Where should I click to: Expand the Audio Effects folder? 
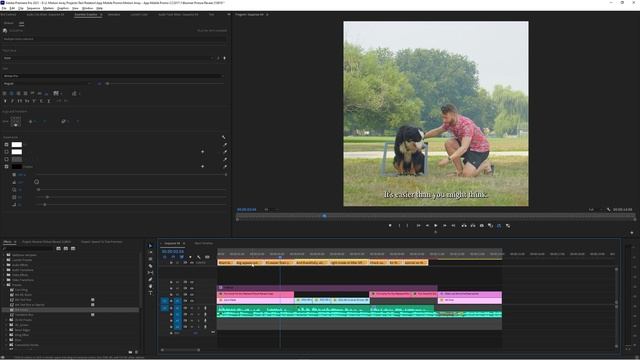4,265
